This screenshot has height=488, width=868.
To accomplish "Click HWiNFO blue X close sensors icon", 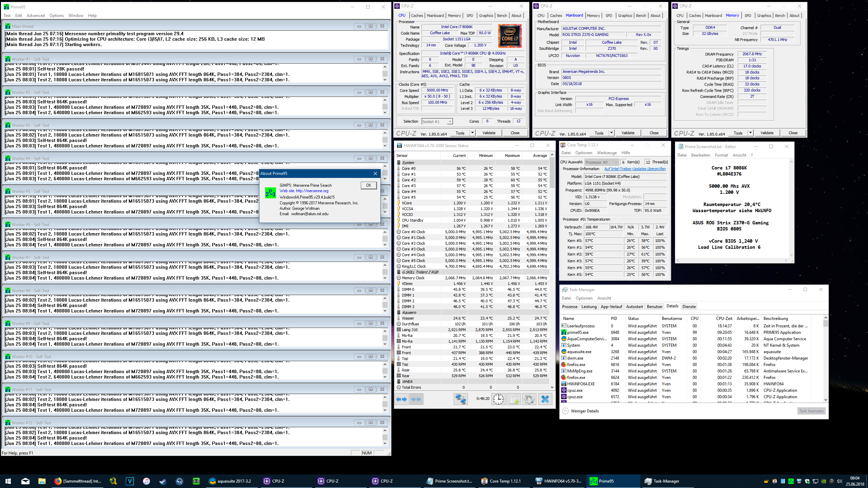I will (x=545, y=399).
